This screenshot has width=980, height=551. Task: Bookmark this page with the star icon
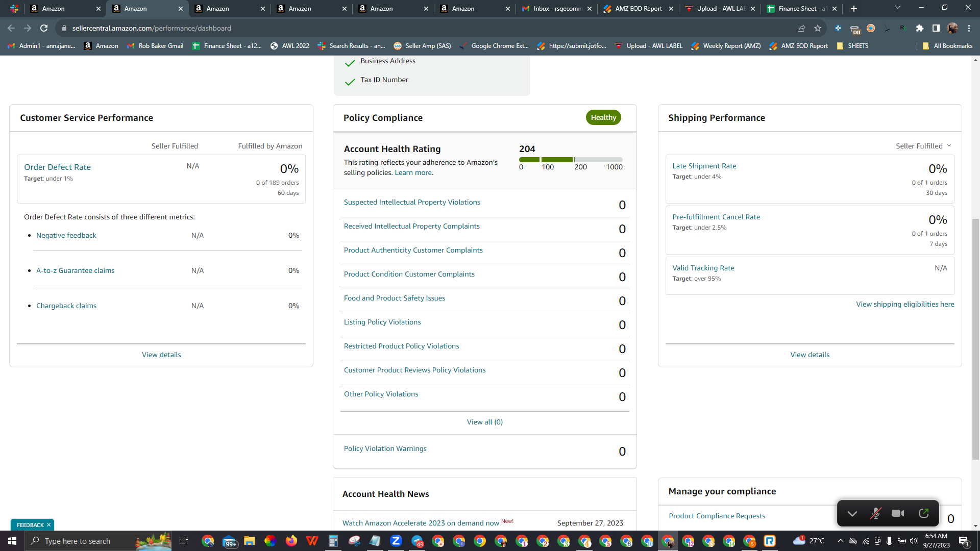(x=818, y=28)
